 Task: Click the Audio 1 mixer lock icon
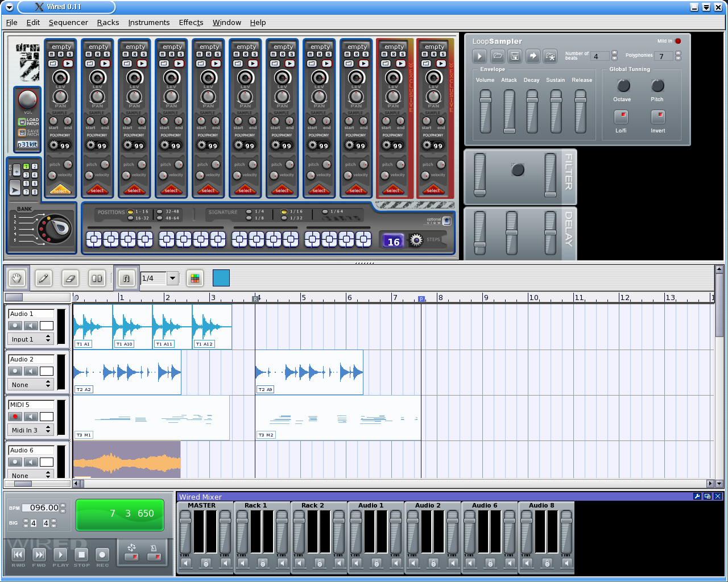377,563
